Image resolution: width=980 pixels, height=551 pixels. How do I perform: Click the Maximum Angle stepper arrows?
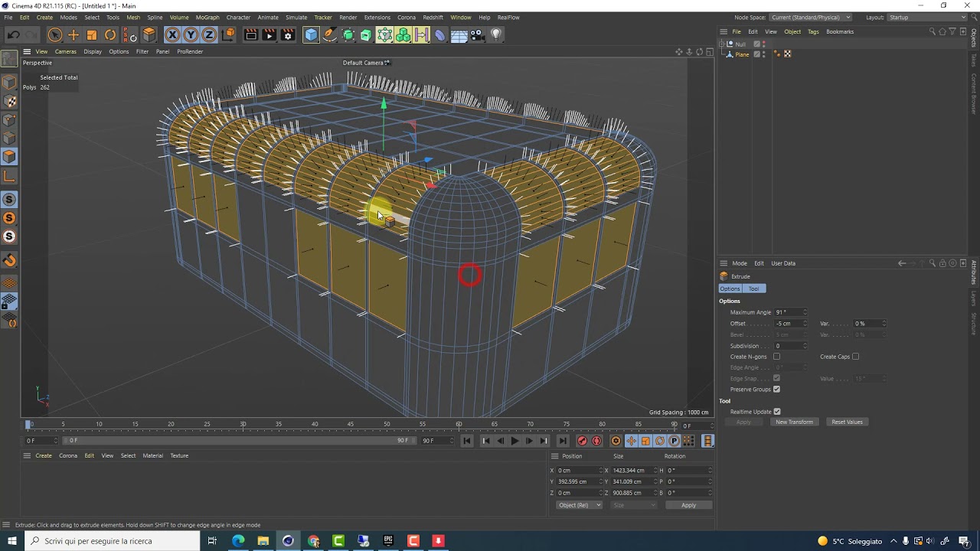(x=805, y=312)
